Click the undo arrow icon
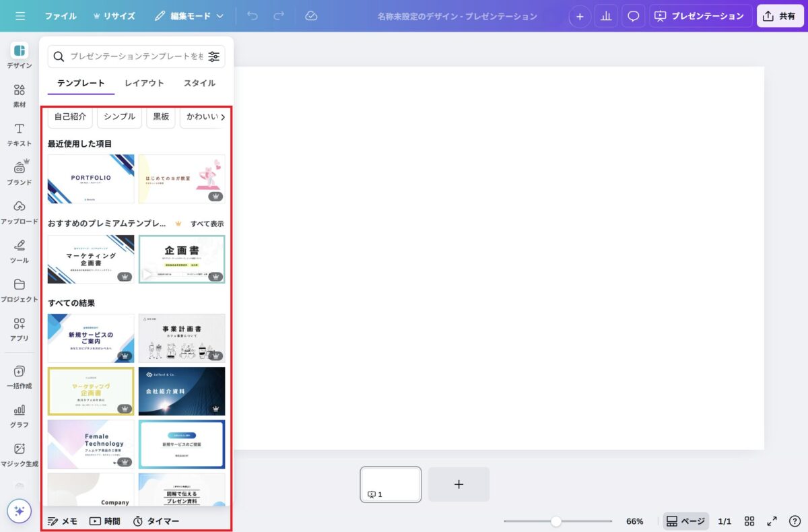 coord(252,15)
